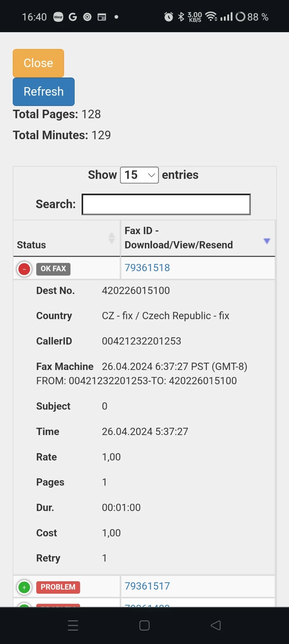Open fax ID 79361518 link

click(x=147, y=268)
